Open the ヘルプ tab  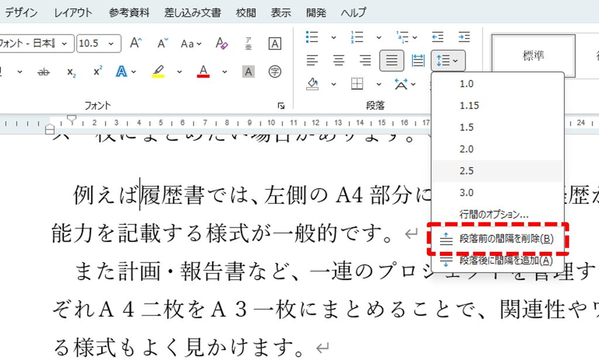353,13
